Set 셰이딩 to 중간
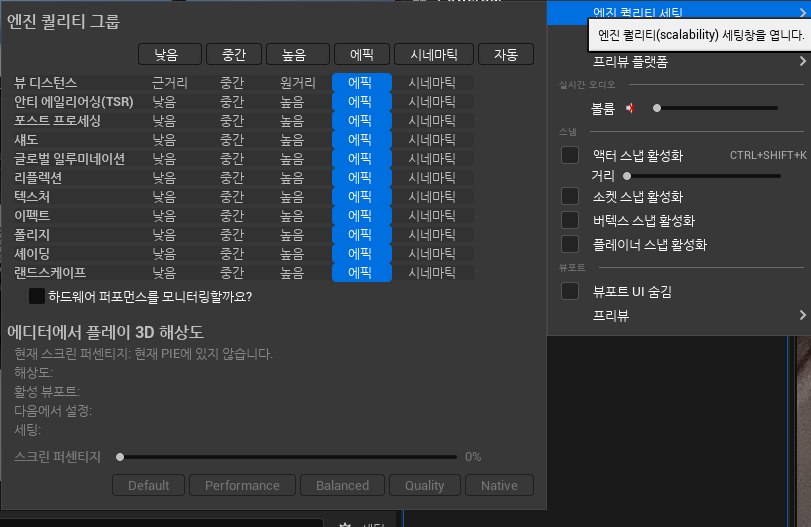Viewport: 811px width, 527px height. point(232,253)
